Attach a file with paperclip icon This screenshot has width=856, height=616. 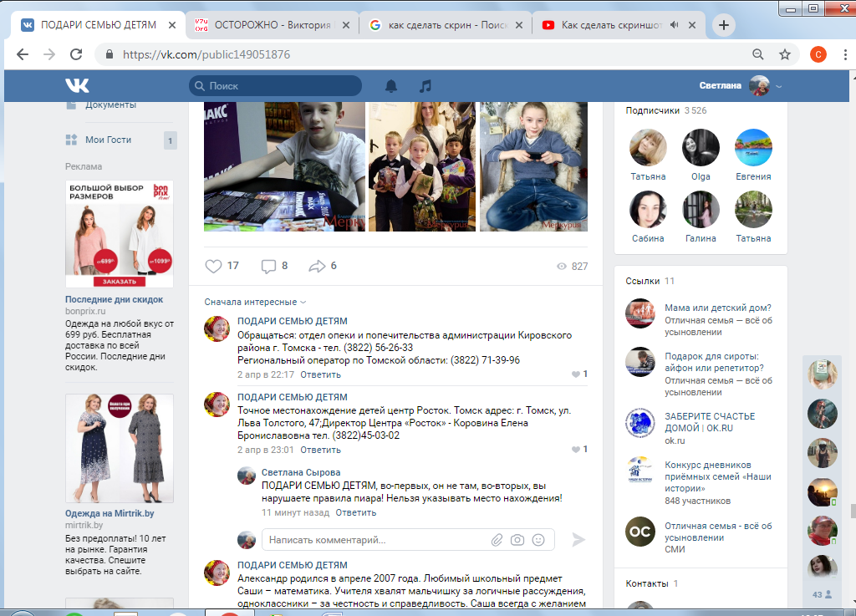coord(497,540)
